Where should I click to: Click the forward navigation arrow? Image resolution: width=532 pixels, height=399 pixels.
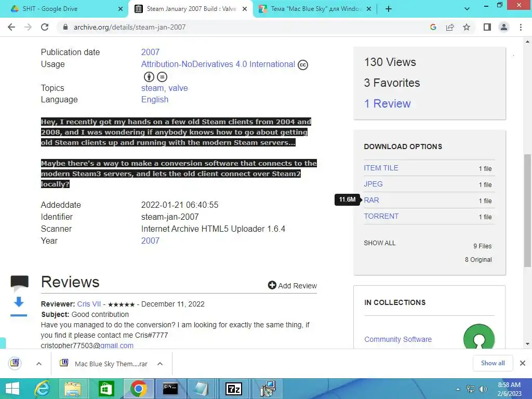[x=28, y=27]
